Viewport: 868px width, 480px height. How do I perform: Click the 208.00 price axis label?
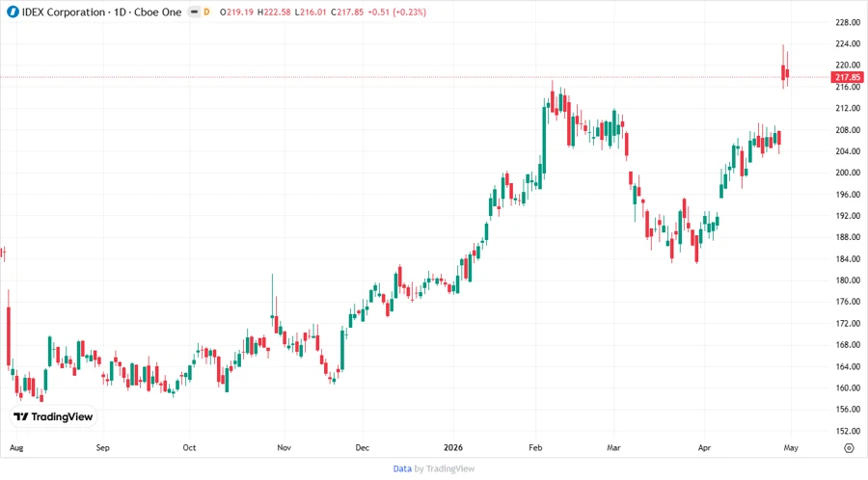click(848, 130)
